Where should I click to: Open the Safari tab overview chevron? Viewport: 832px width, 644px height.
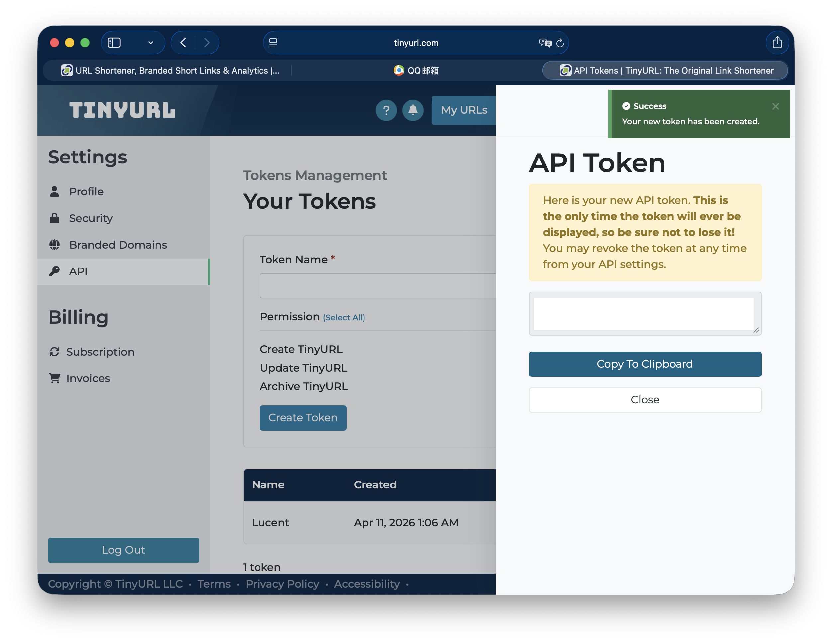pos(150,42)
